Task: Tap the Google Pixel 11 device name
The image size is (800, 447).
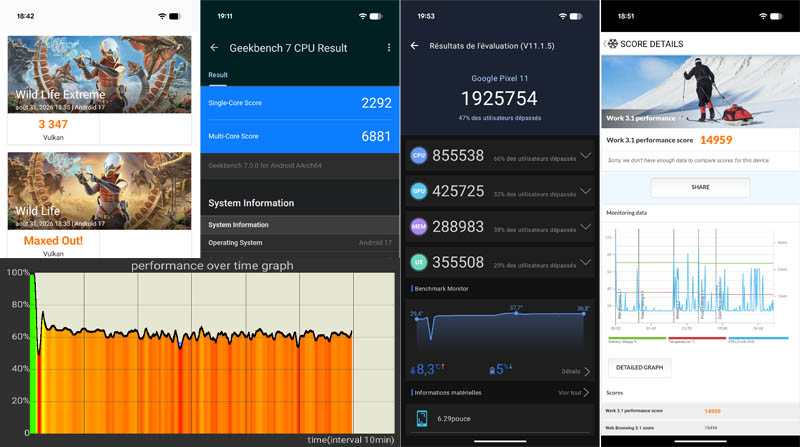Action: pyautogui.click(x=499, y=78)
